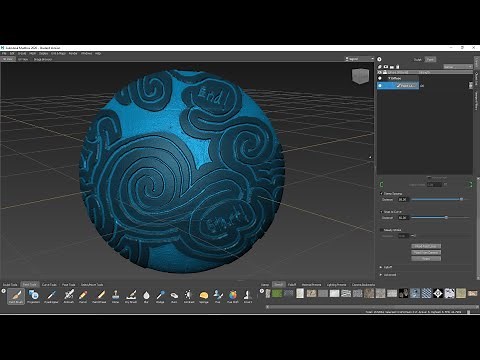Open the UVs & Maps menu
This screenshot has width=480, height=360.
(x=58, y=53)
